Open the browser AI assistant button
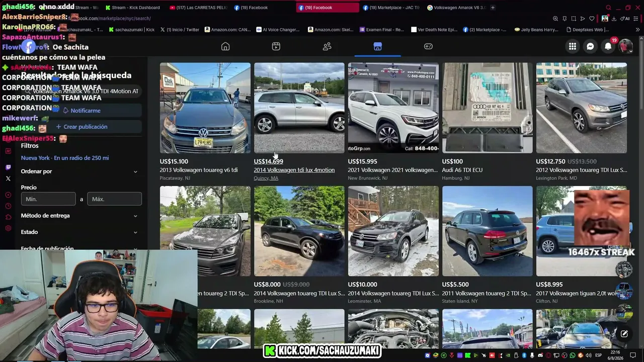 click(x=625, y=19)
